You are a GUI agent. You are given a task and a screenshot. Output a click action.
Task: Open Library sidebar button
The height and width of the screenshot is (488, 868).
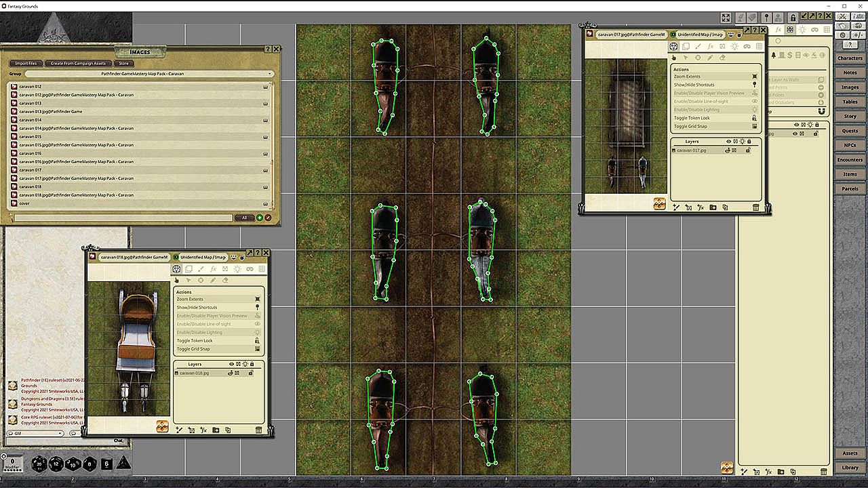coord(850,468)
